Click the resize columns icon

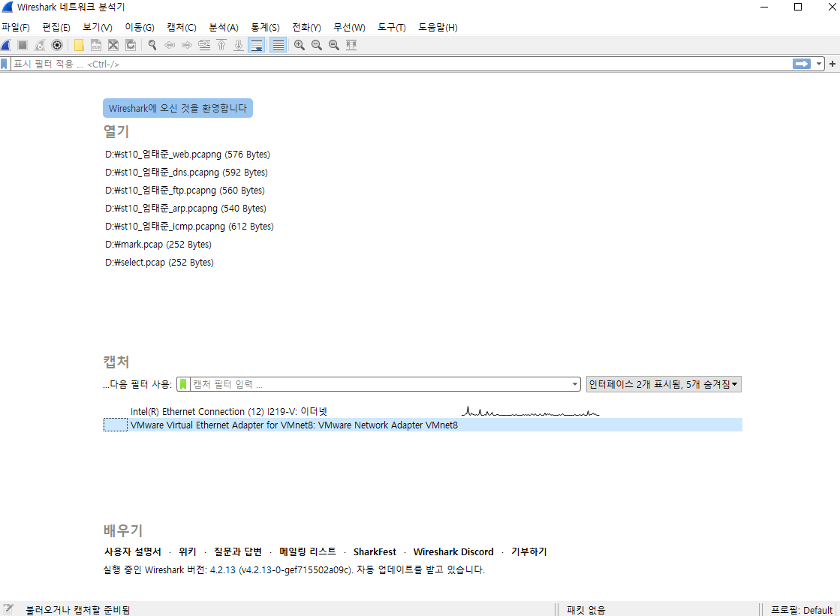351,45
